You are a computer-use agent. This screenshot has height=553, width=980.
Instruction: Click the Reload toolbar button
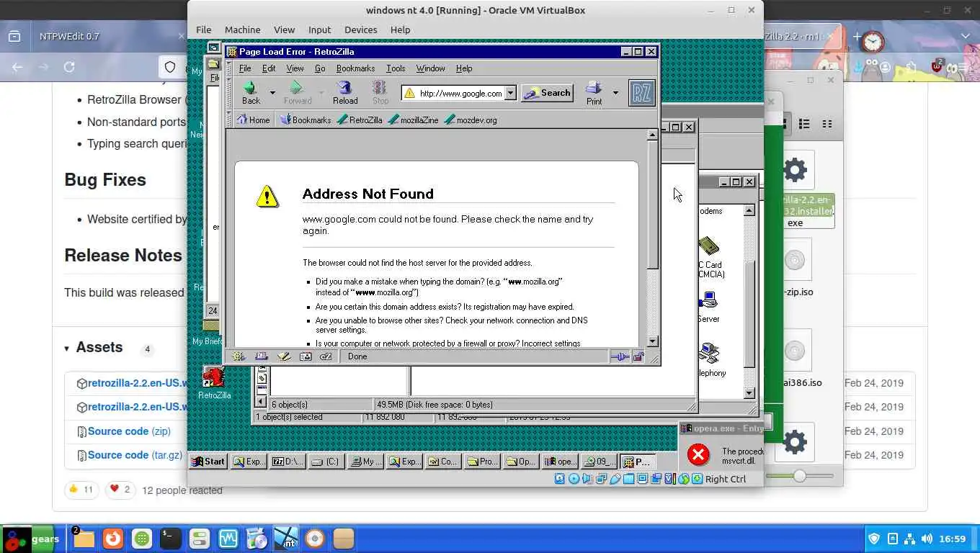[x=344, y=93]
